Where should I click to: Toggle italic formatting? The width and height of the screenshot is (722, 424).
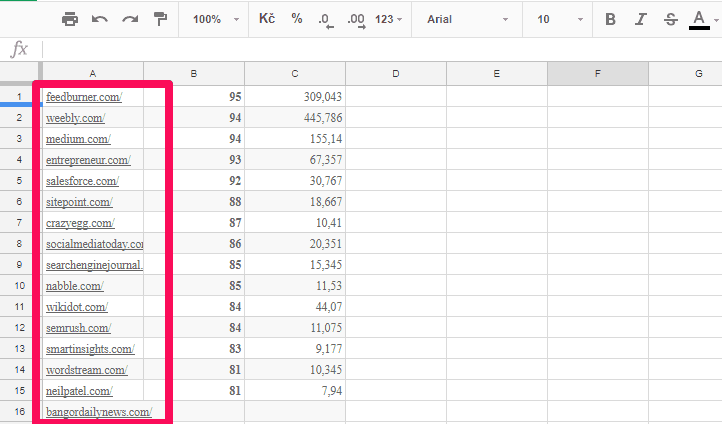(641, 19)
